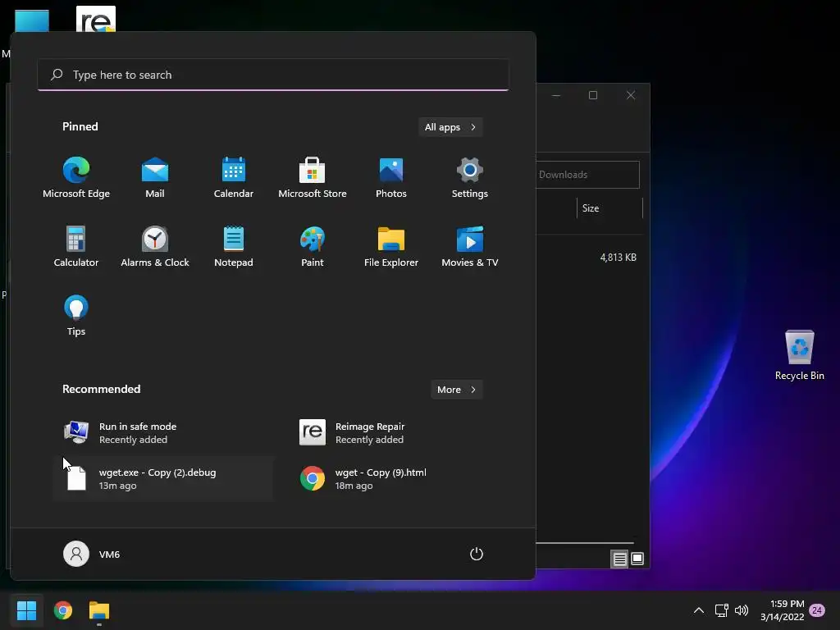840x630 pixels.
Task: Sort by the Size column in Explorer
Action: (x=609, y=208)
